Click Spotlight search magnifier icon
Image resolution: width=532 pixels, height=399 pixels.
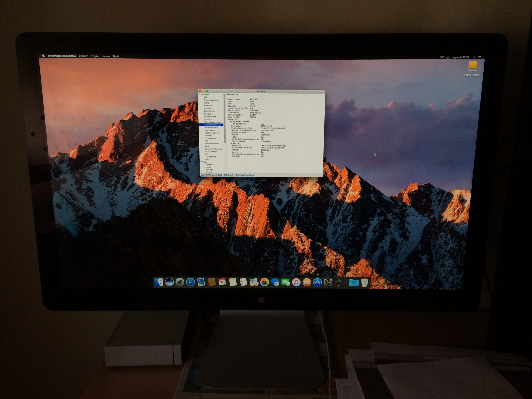click(474, 57)
